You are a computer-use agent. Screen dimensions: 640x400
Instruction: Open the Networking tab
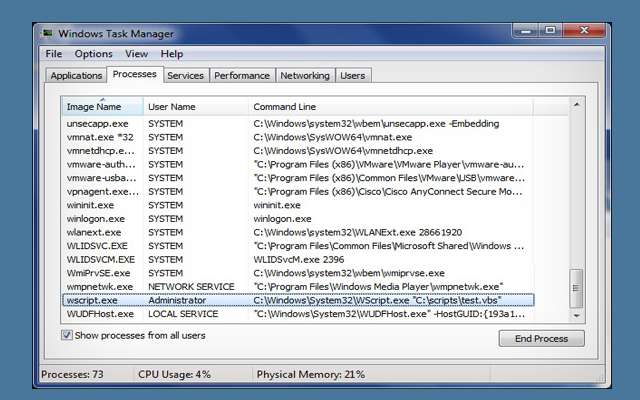pyautogui.click(x=305, y=75)
